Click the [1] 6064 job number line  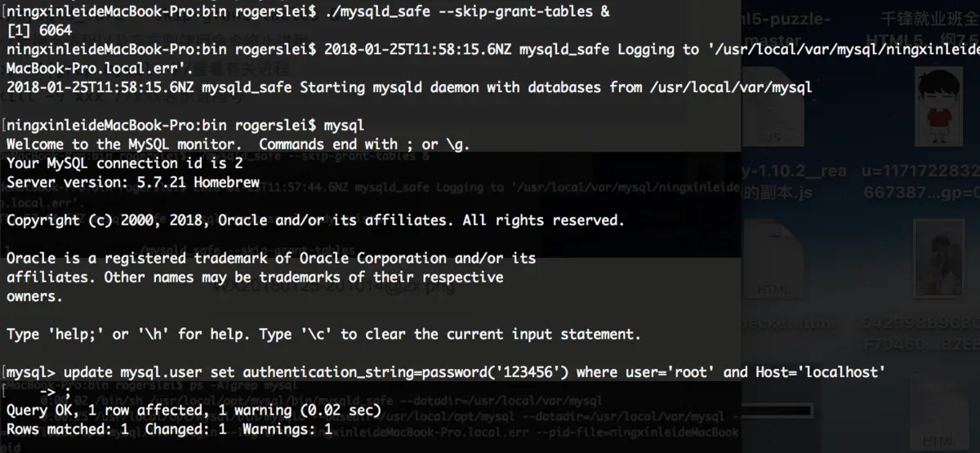coord(38,30)
